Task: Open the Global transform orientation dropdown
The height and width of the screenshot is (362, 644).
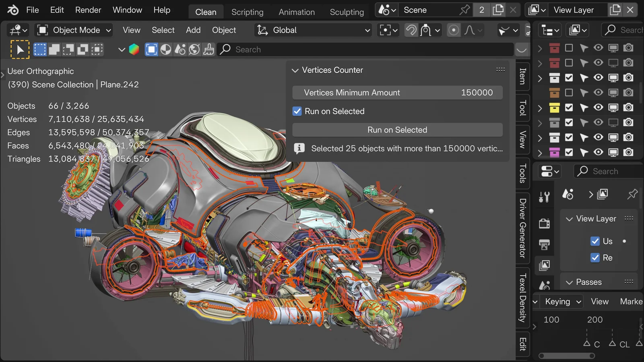Action: [x=313, y=30]
